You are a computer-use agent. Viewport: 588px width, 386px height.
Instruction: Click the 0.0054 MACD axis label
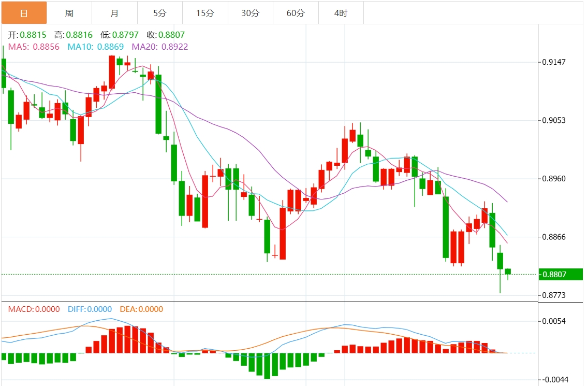pyautogui.click(x=554, y=321)
